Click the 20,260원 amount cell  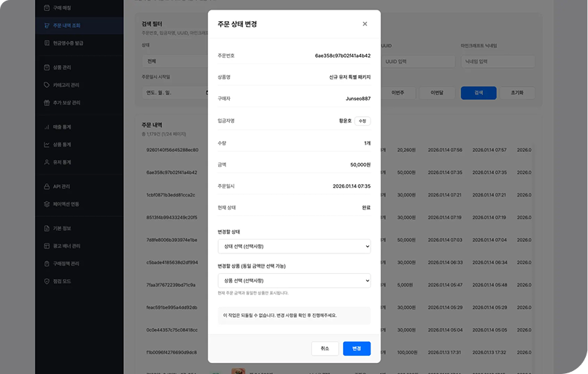click(x=406, y=150)
